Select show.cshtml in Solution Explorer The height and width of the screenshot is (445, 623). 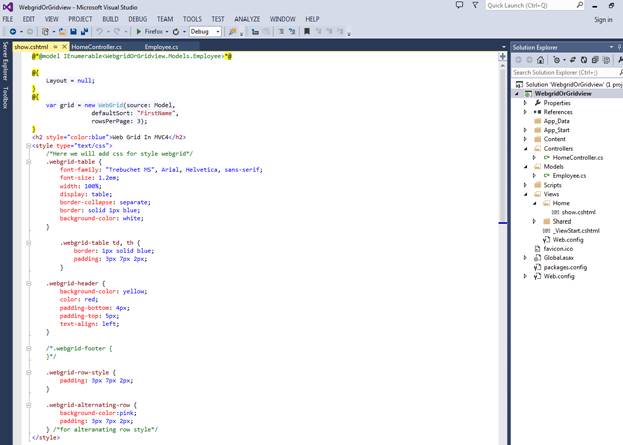[577, 212]
